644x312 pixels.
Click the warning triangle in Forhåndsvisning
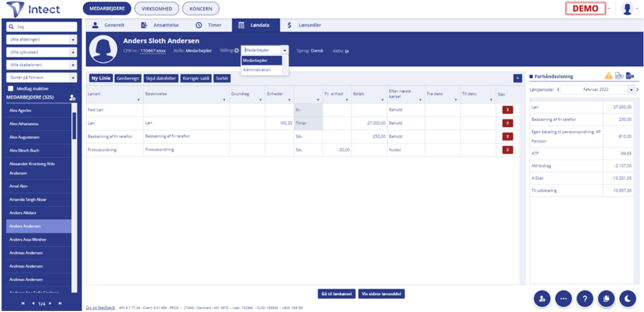click(609, 76)
